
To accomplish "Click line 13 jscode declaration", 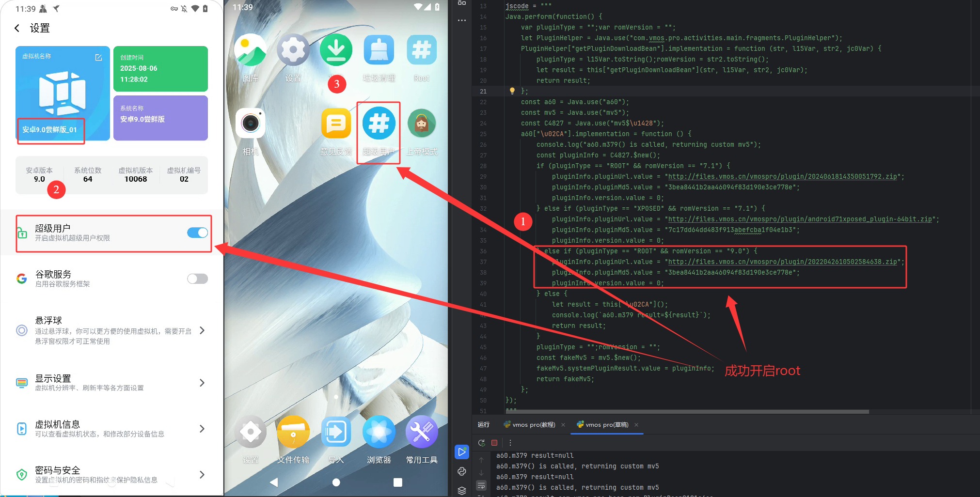I will click(x=529, y=6).
